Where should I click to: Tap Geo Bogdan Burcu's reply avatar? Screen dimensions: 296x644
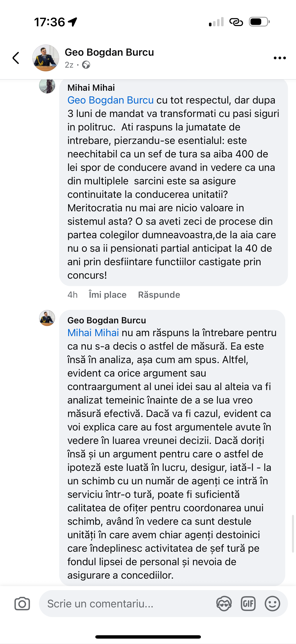click(x=47, y=318)
